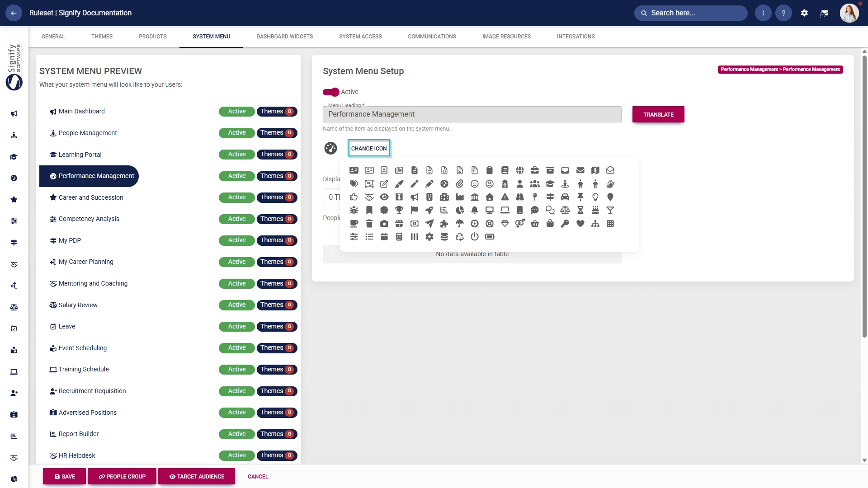Switch to the General tab
This screenshot has height=488, width=868.
[x=53, y=37]
